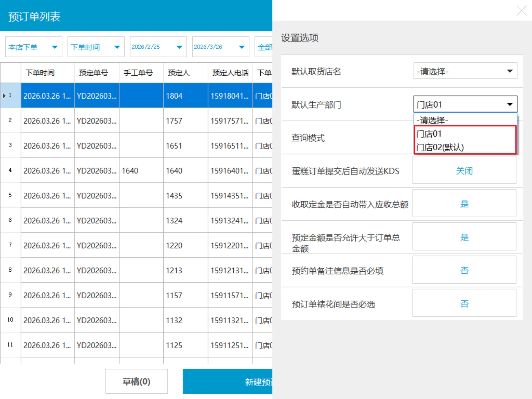
Task: Open the end date 2026/3/26 picker
Action: tap(221, 47)
